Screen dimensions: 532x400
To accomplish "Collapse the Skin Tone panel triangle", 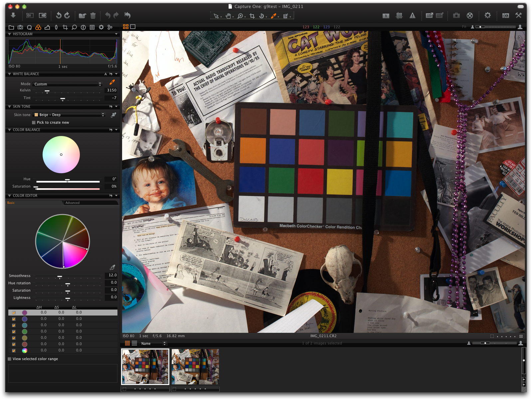I will point(9,106).
